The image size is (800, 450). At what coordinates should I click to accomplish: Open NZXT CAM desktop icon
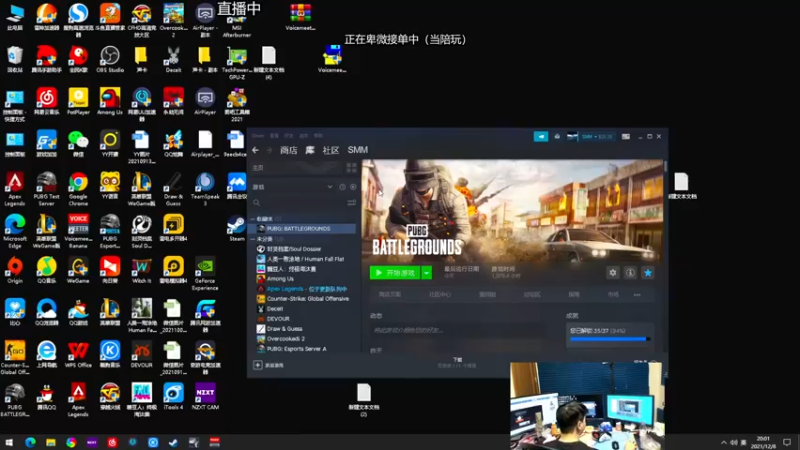[x=205, y=397]
